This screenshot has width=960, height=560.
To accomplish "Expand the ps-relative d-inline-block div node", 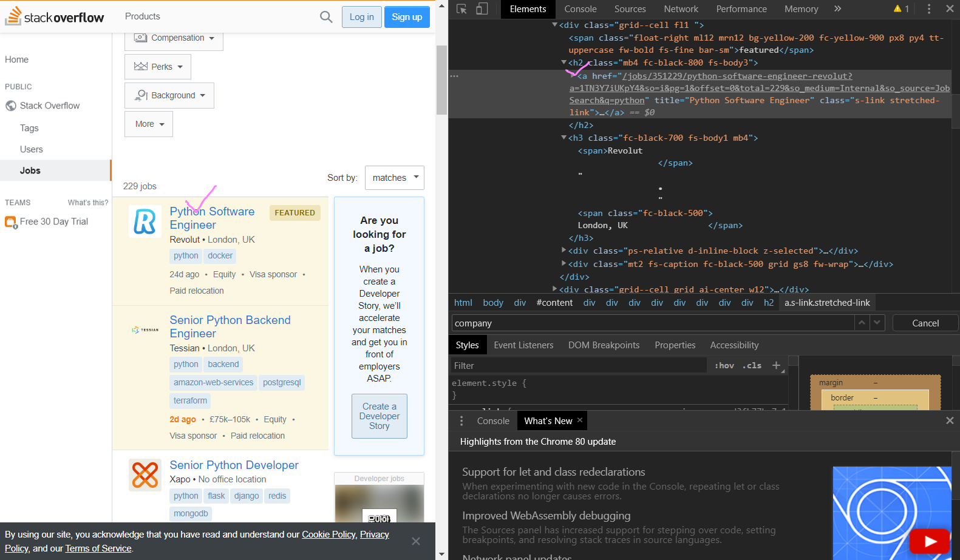I will (564, 250).
